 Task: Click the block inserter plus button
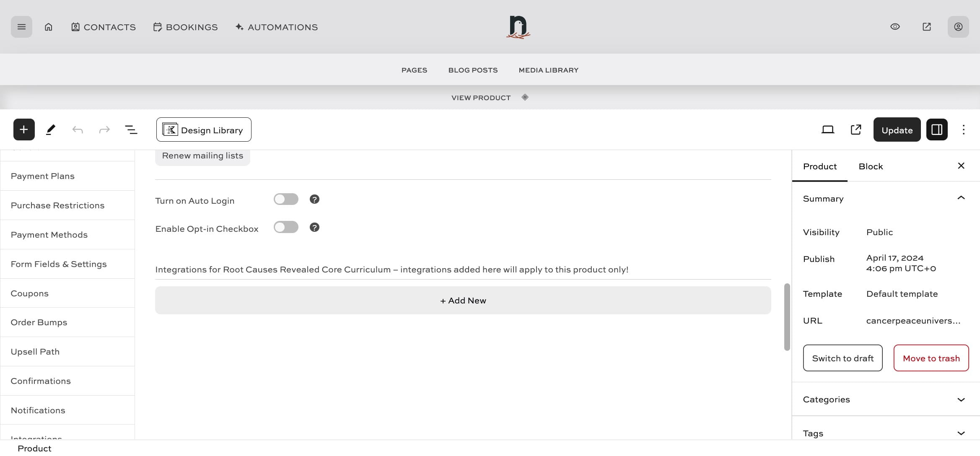coord(24,130)
